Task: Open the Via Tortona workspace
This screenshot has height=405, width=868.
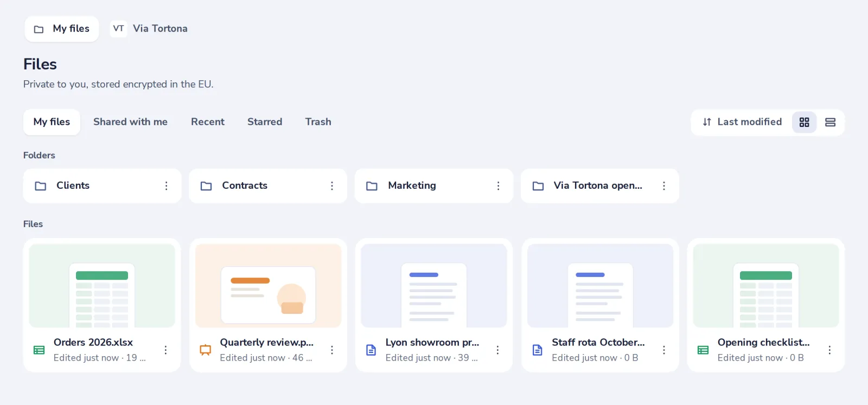Action: click(x=149, y=29)
